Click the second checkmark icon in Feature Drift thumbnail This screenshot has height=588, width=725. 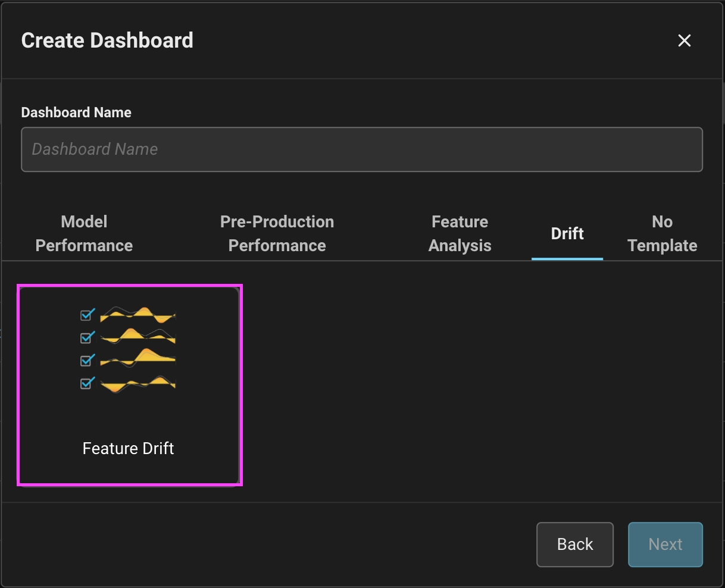[87, 337]
